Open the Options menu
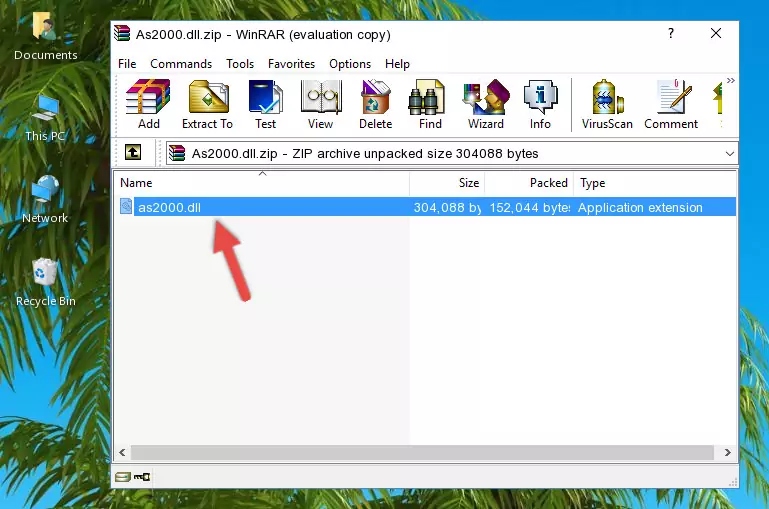Screen dimensions: 769x509 click(350, 64)
